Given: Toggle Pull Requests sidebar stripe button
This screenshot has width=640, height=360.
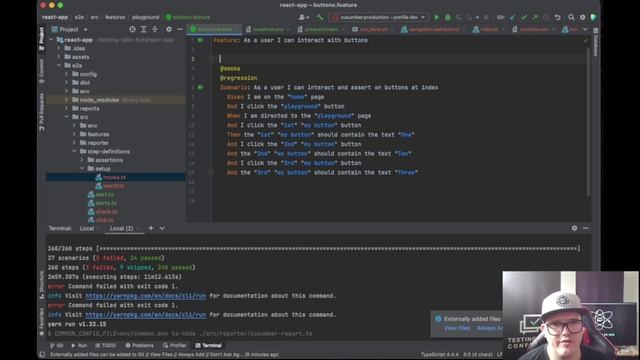Looking at the screenshot, I should (x=42, y=112).
